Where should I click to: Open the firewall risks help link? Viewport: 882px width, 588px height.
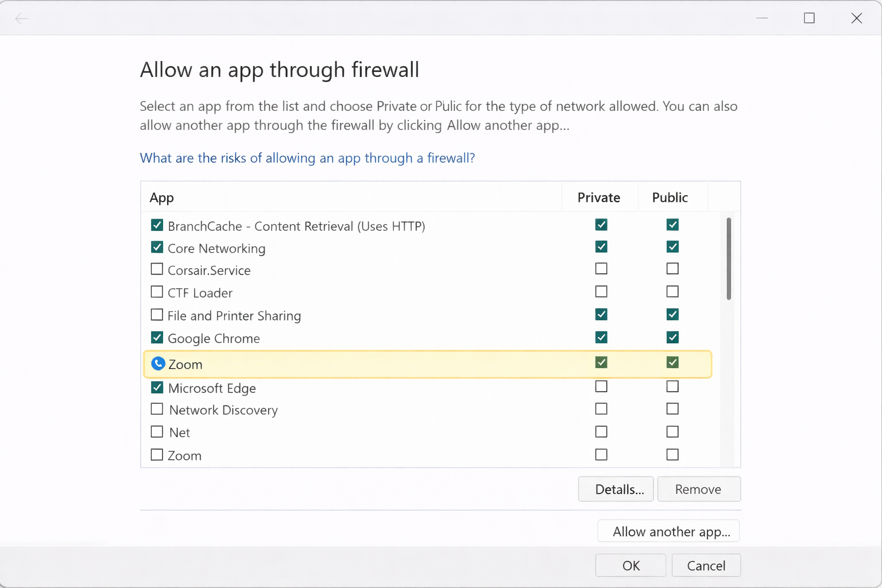pos(307,158)
